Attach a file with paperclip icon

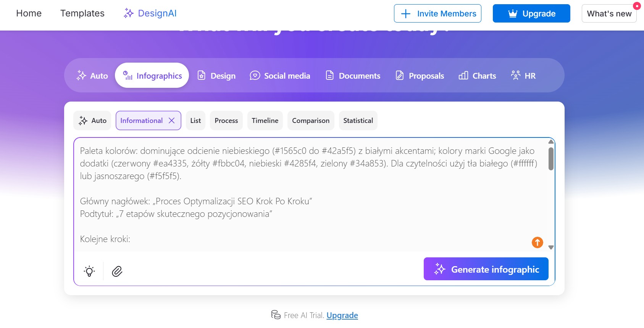coord(117,271)
